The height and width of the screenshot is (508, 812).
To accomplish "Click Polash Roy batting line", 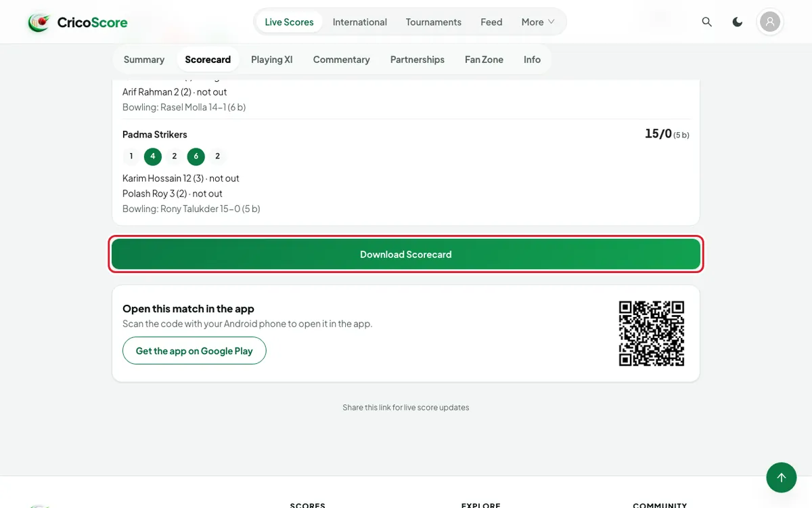I will pos(173,194).
